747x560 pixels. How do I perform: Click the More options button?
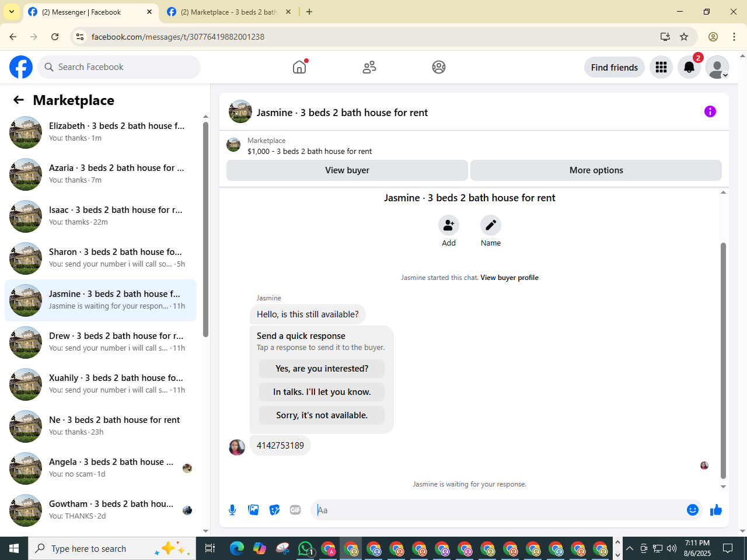coord(596,170)
